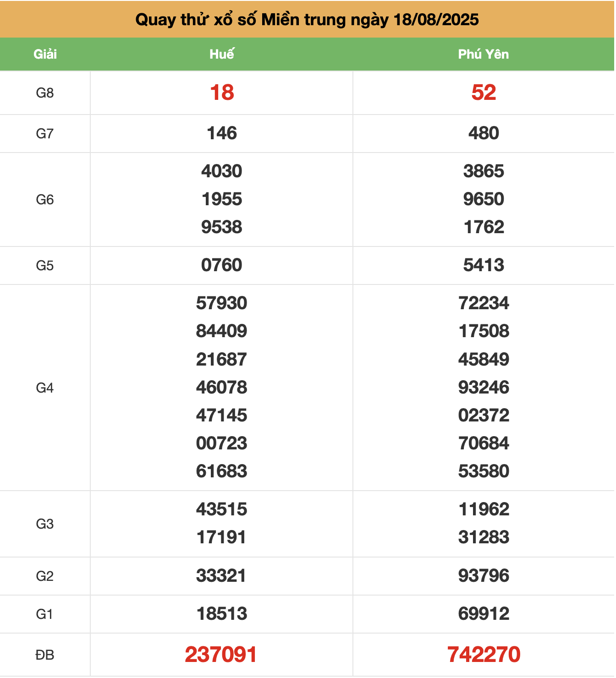Click Huế special prize 237091
Image resolution: width=616 pixels, height=678 pixels.
pos(221,655)
